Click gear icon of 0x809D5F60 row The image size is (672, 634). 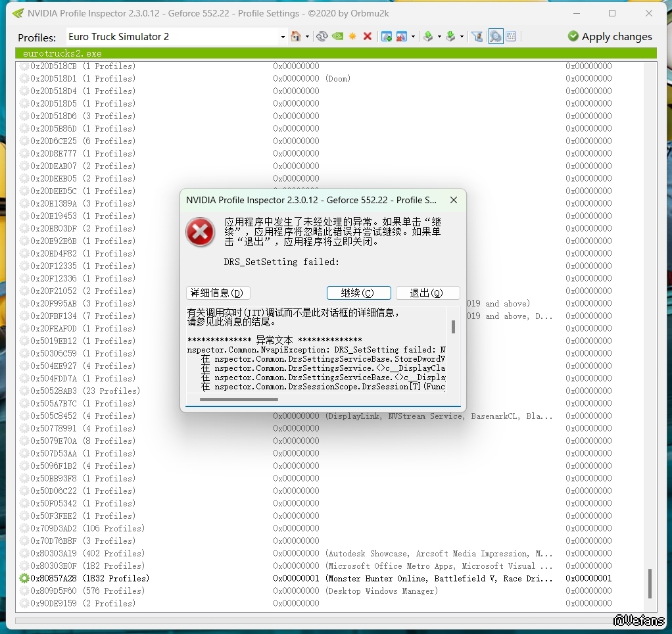click(24, 591)
